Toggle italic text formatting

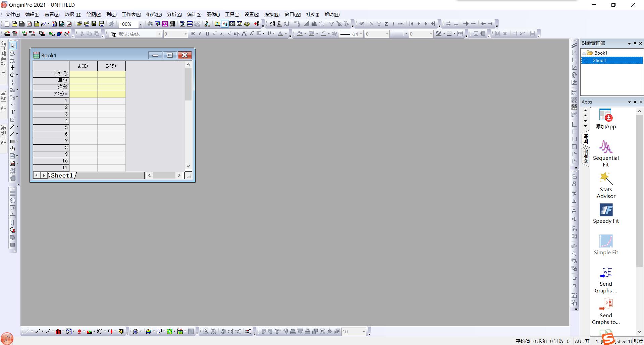click(x=200, y=34)
